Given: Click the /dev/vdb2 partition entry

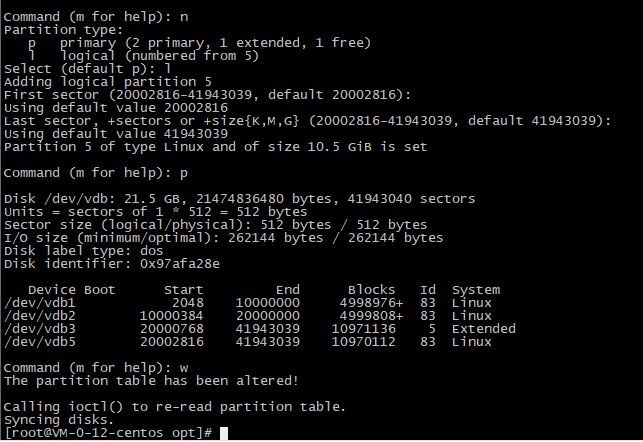Looking at the screenshot, I should tap(37, 316).
